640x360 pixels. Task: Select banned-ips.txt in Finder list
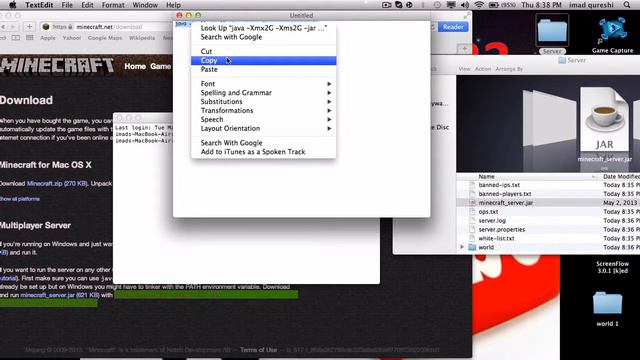[548, 185]
